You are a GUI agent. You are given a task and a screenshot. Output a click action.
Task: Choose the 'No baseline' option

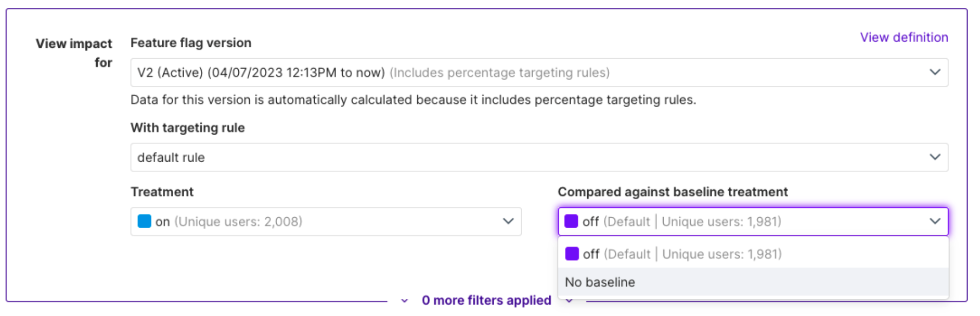600,282
